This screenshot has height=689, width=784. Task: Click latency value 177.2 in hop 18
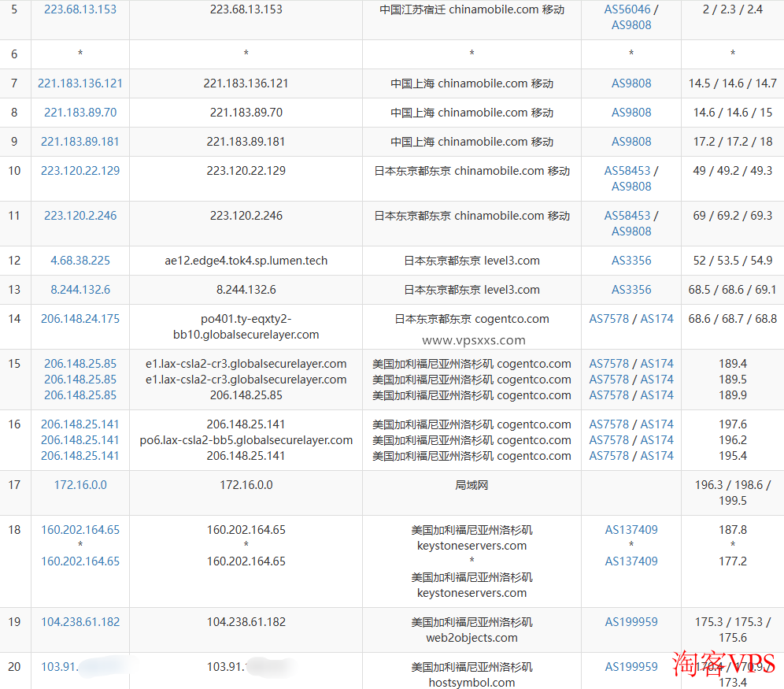(733, 561)
